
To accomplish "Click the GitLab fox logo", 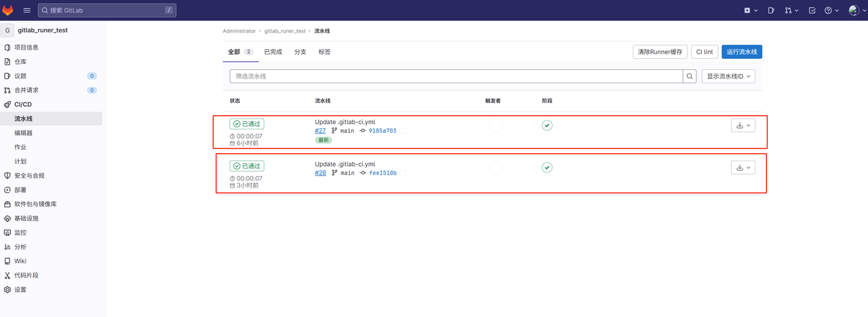I will (8, 10).
